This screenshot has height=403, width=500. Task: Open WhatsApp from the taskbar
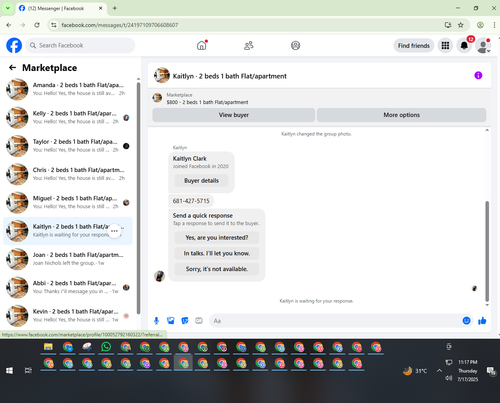106,347
